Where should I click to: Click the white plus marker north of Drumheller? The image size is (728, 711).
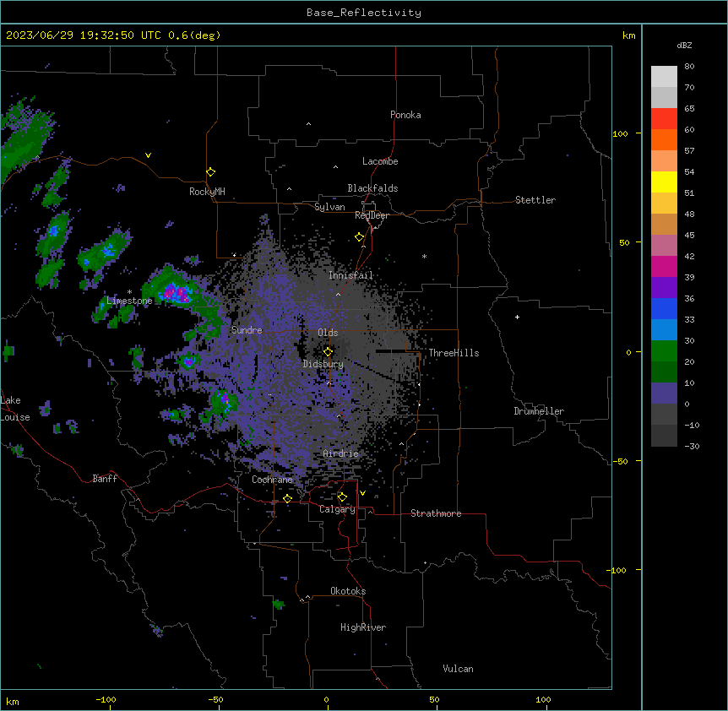click(x=517, y=317)
